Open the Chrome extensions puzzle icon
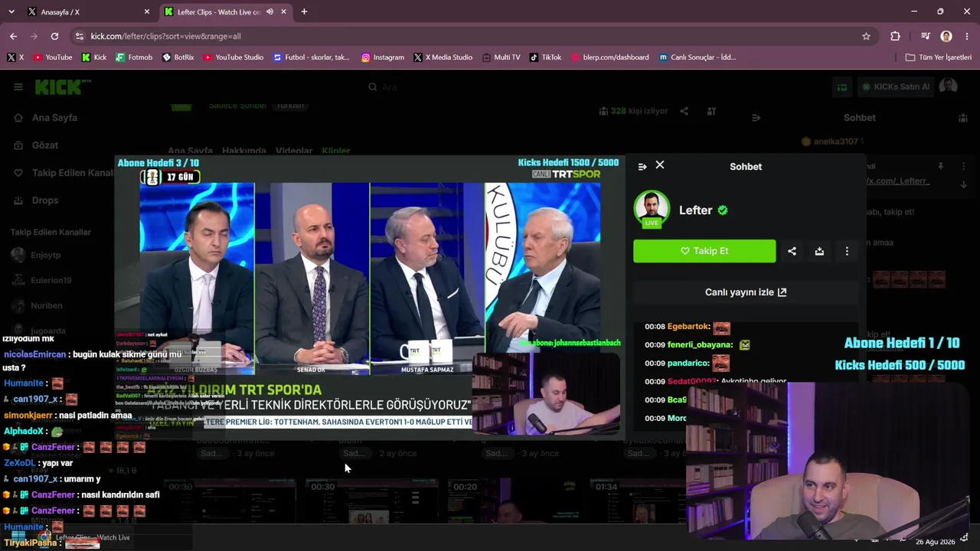 [895, 36]
